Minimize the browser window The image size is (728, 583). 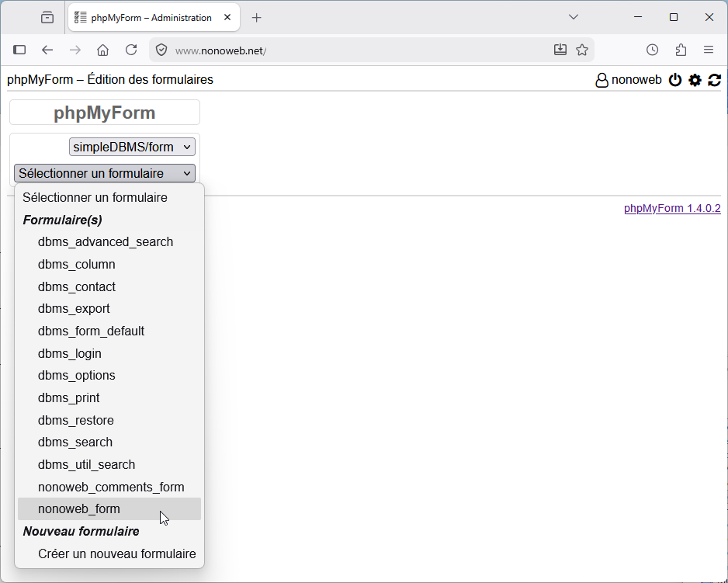pos(638,17)
